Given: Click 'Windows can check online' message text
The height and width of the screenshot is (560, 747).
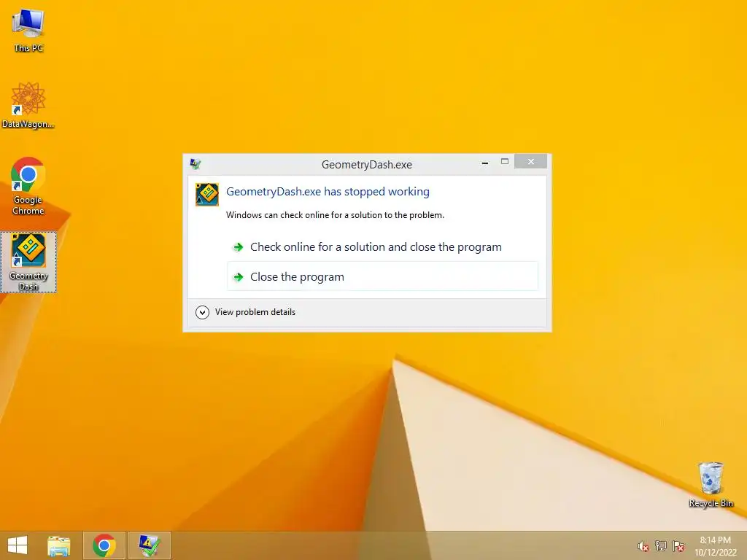Looking at the screenshot, I should point(335,215).
